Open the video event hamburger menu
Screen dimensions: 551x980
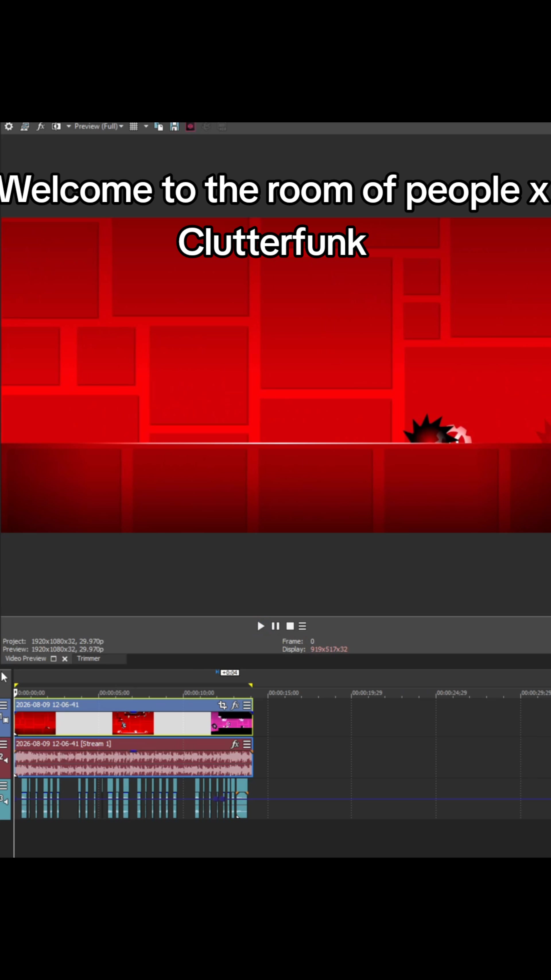247,705
